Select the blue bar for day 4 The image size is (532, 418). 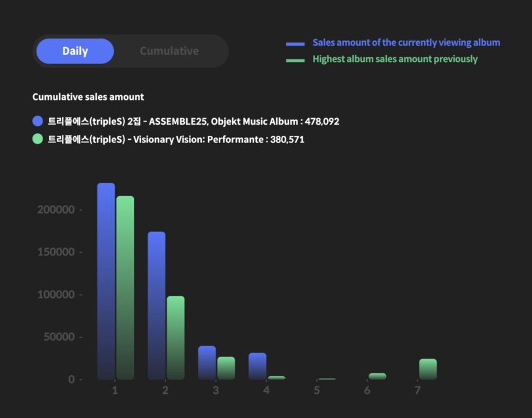[x=258, y=366]
